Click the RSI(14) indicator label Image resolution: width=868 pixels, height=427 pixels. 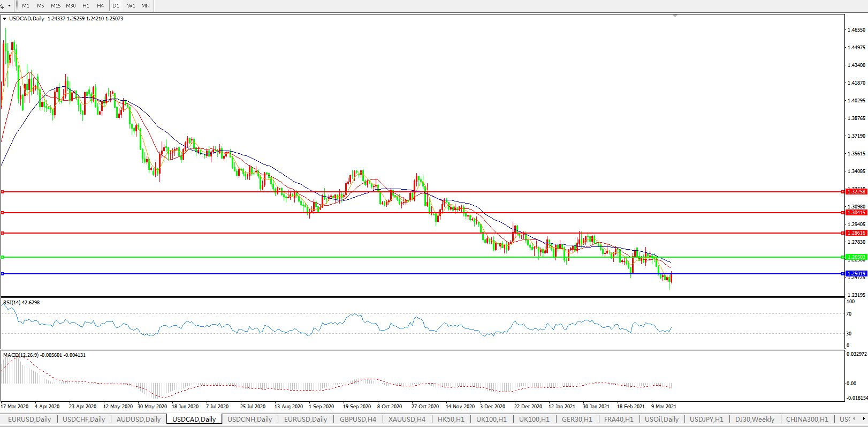[21, 303]
